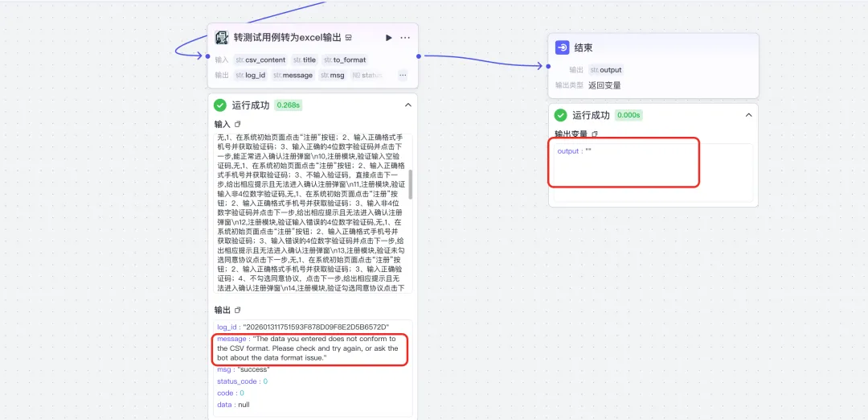Click green success check in excel node result
Image resolution: width=868 pixels, height=420 pixels.
click(x=220, y=105)
